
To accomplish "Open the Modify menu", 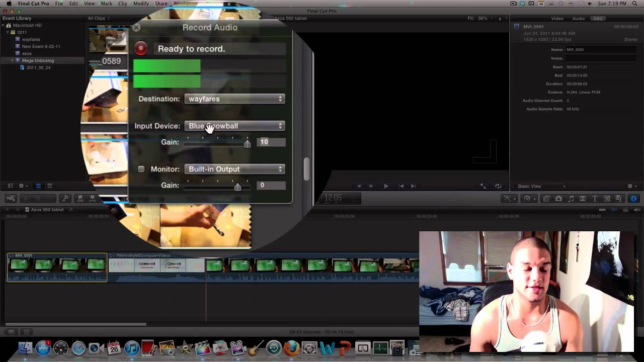I will [x=141, y=4].
